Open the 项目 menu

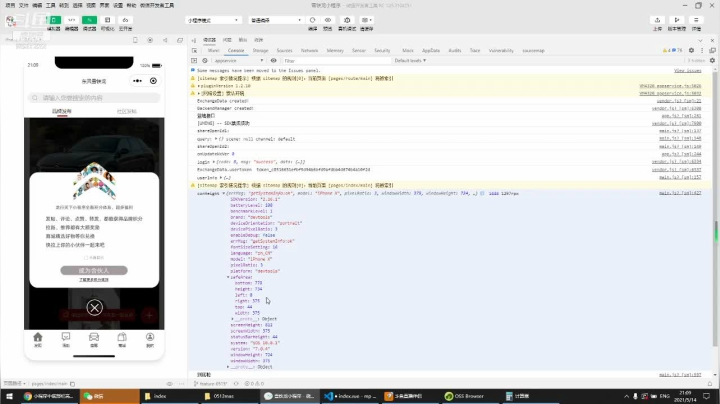(10, 6)
